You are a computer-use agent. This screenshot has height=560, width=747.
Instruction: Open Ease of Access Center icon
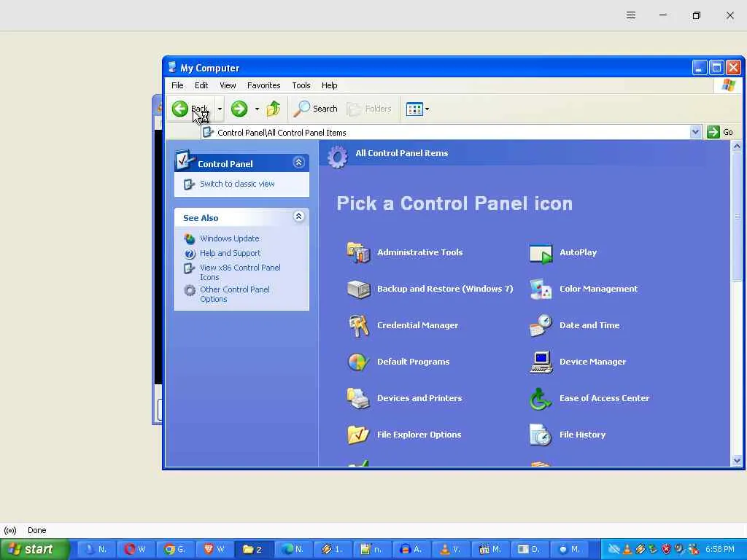(541, 399)
